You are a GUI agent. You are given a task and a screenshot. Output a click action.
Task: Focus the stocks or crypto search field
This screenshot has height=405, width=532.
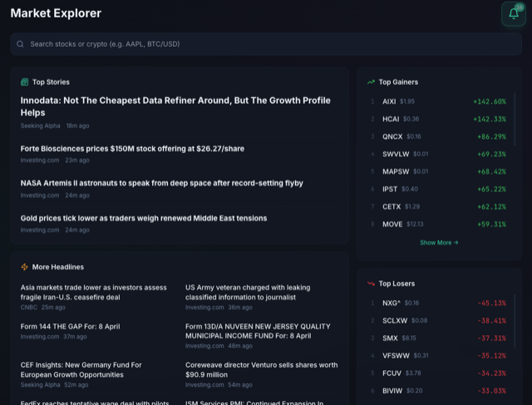(x=266, y=44)
